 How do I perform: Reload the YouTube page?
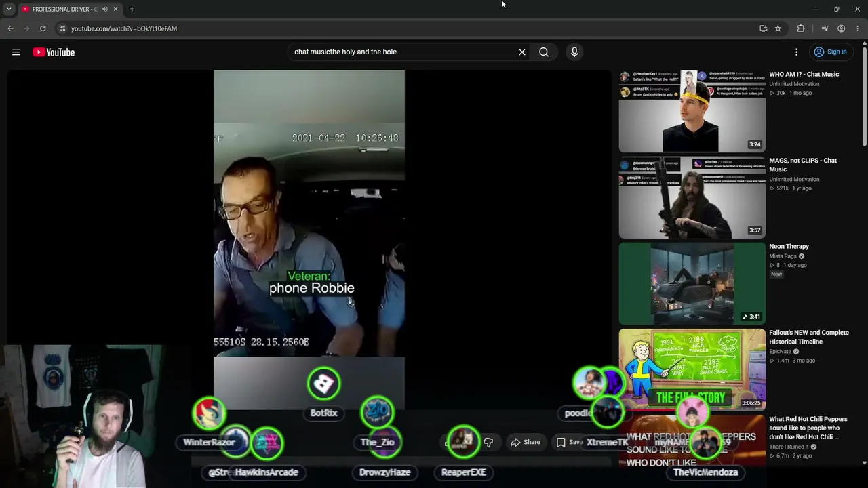coord(43,28)
